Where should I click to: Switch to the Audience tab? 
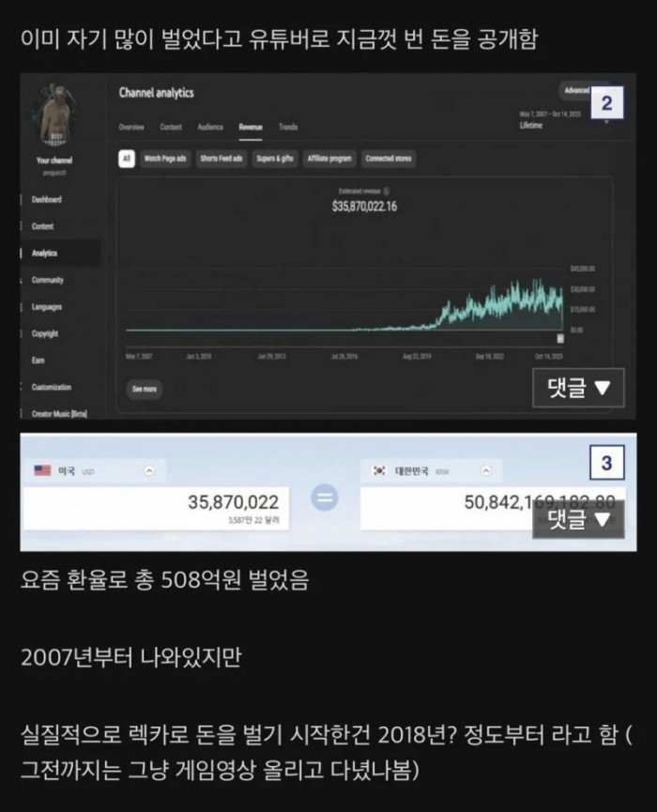[210, 127]
